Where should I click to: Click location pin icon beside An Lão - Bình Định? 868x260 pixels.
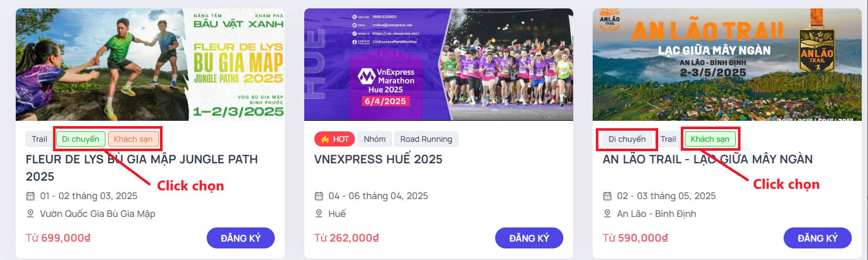pyautogui.click(x=607, y=214)
